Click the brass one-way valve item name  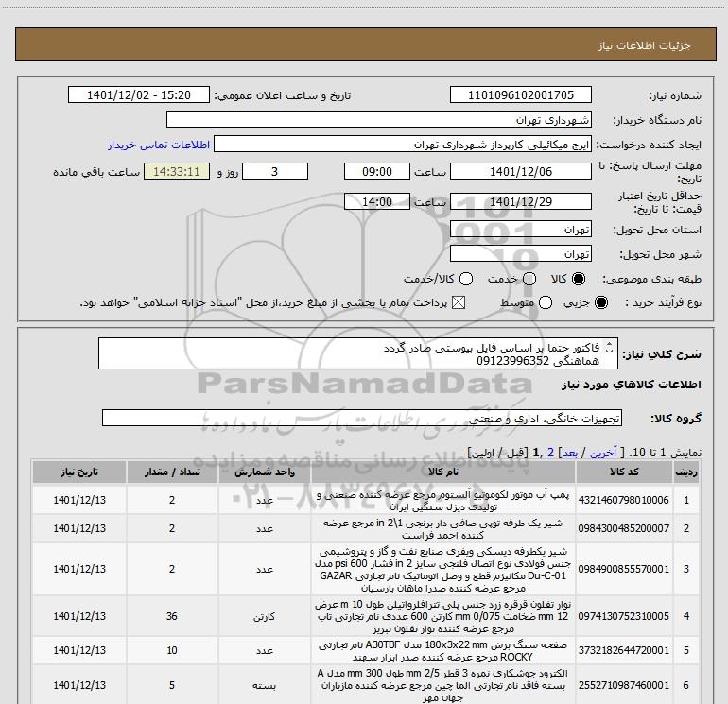442,528
